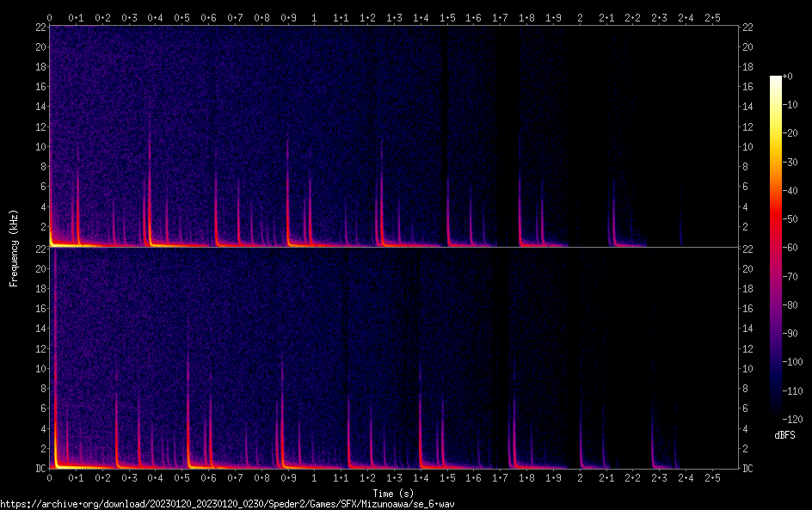This screenshot has width=812, height=510.
Task: Click the "DC" label at the bottom-right corner
Action: (749, 468)
